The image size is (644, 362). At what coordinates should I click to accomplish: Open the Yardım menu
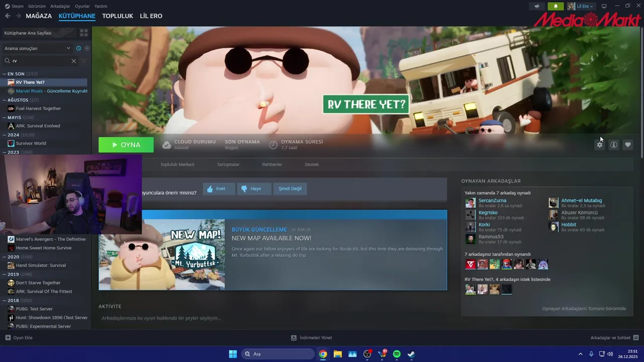point(101,6)
